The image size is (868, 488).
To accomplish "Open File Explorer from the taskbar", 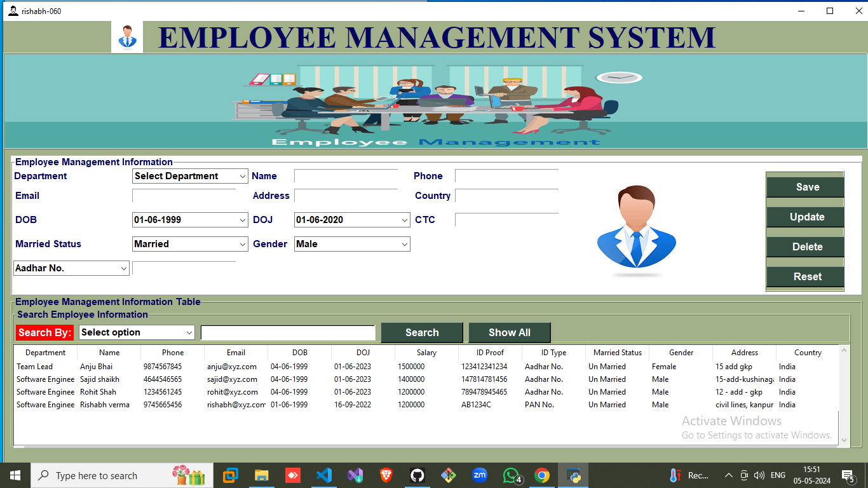I will pos(261,475).
